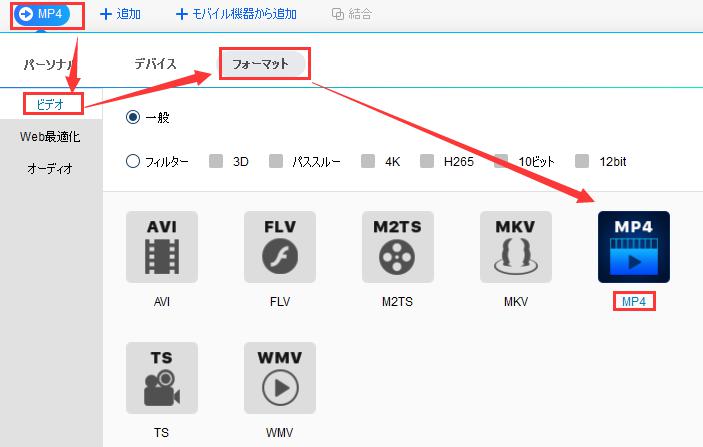Screen dimensions: 703x447
Task: Choose the MP4 format icon
Action: (x=634, y=247)
